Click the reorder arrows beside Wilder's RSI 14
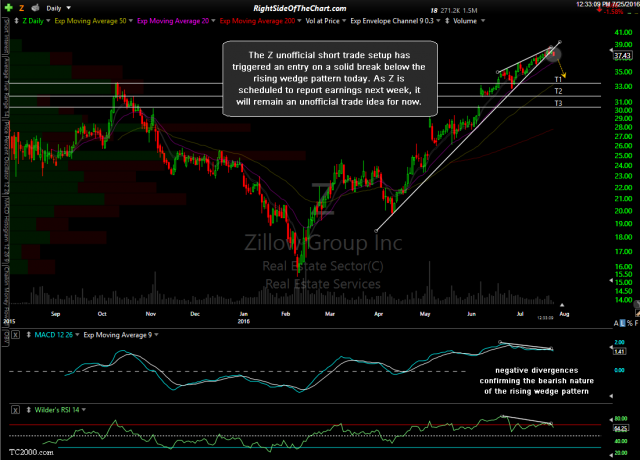 [29, 410]
